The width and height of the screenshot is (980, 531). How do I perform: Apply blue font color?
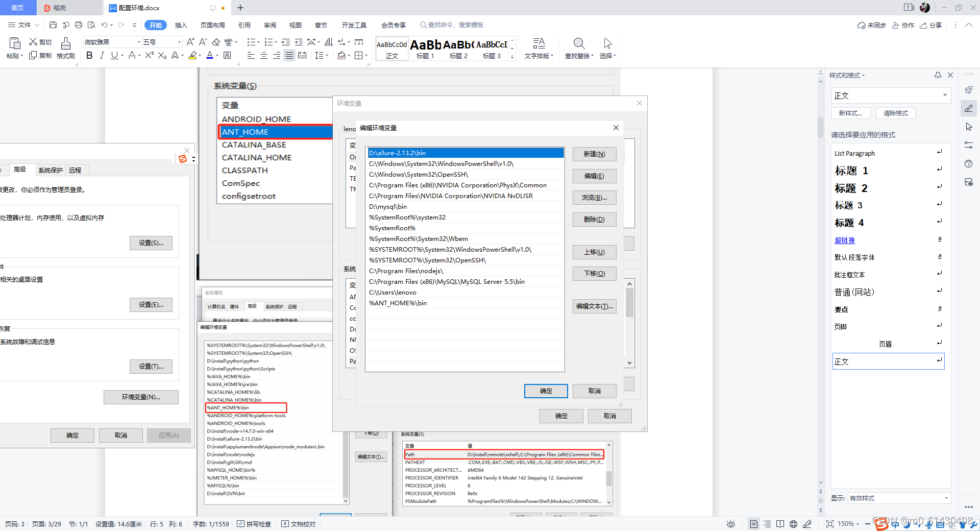point(210,55)
